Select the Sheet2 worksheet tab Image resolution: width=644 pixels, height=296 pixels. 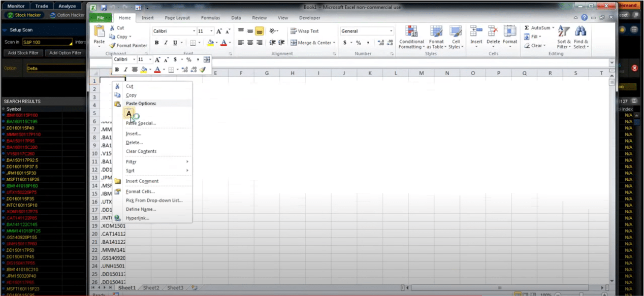[x=151, y=288]
